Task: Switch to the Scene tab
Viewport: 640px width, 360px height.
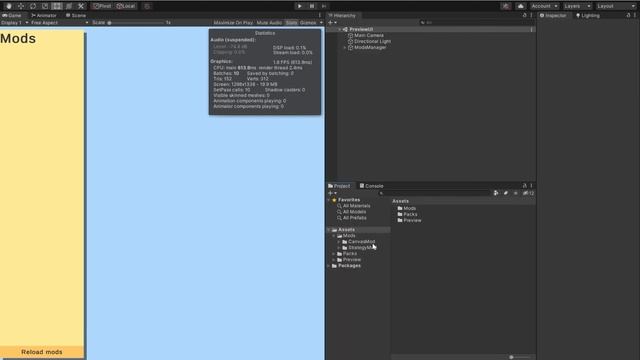Action: [x=76, y=16]
